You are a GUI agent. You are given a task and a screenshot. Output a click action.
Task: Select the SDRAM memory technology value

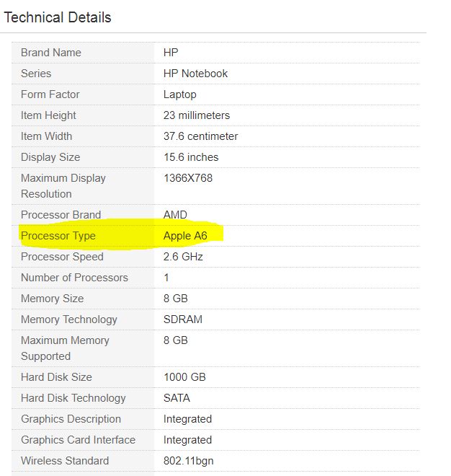pyautogui.click(x=183, y=319)
